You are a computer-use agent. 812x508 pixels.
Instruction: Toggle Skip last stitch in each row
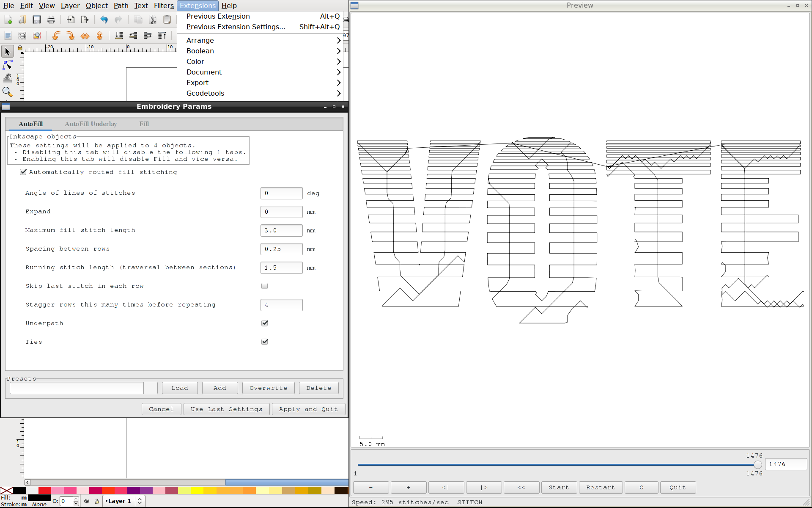coord(265,286)
